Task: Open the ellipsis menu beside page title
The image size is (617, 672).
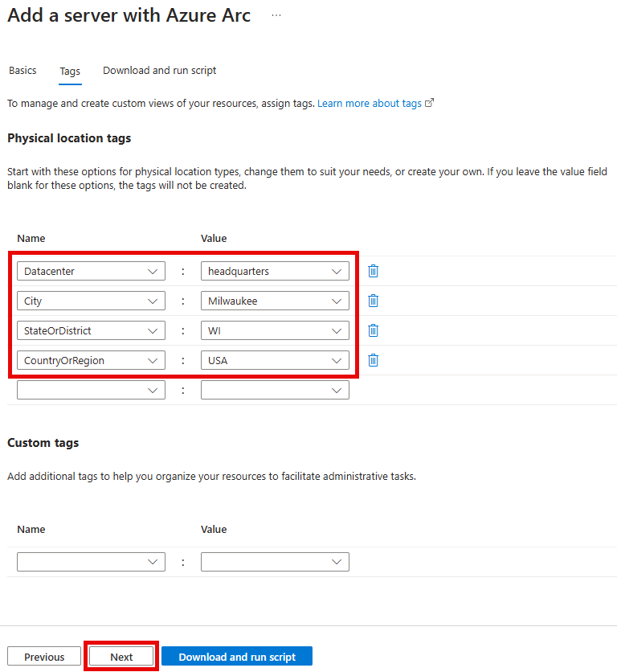Action: [276, 16]
